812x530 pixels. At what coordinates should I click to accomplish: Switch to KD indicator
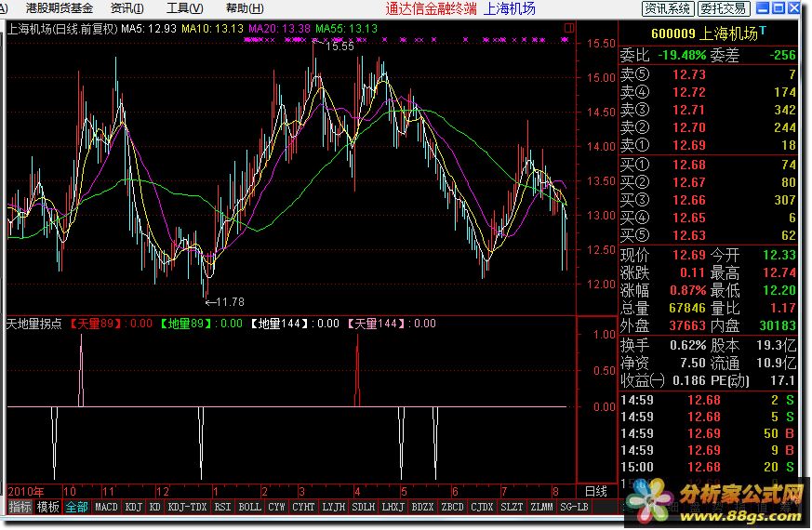tap(154, 507)
